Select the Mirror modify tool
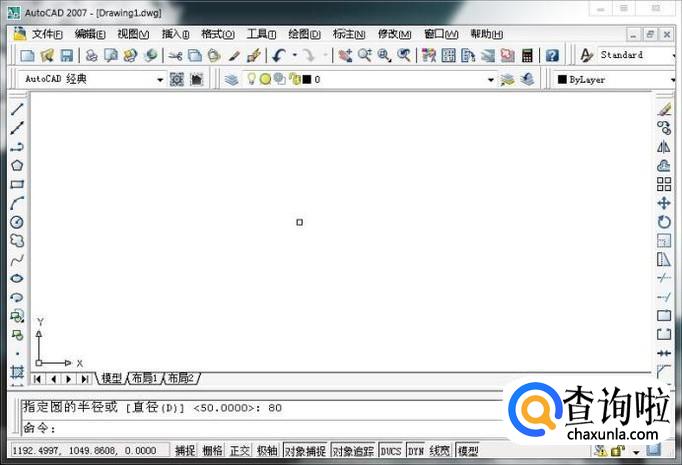682x465 pixels. click(x=664, y=147)
